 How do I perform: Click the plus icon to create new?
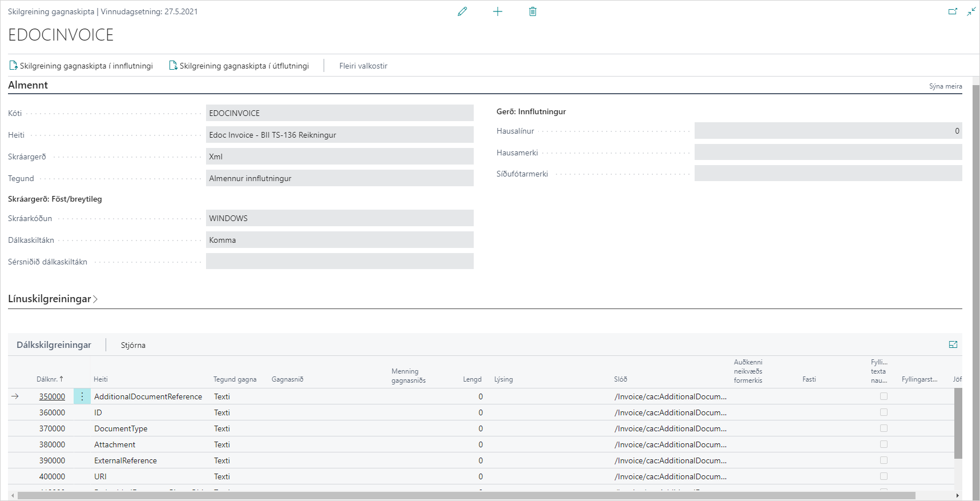pos(498,11)
